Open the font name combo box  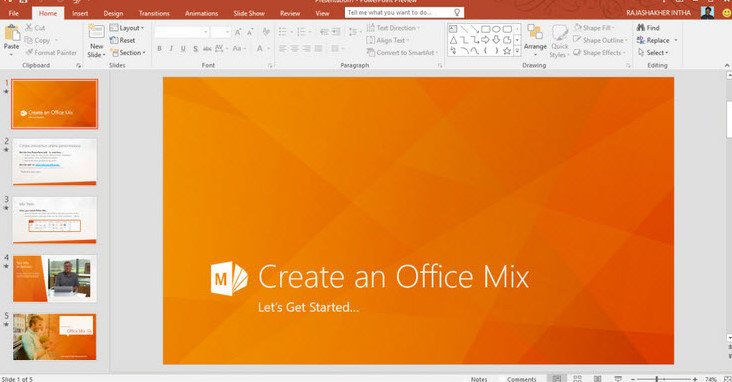(x=182, y=32)
